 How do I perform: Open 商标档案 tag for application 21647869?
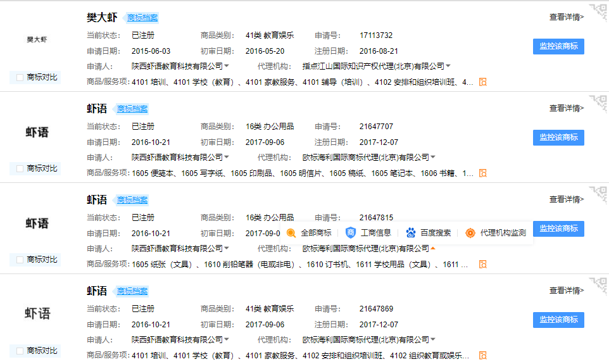click(131, 291)
